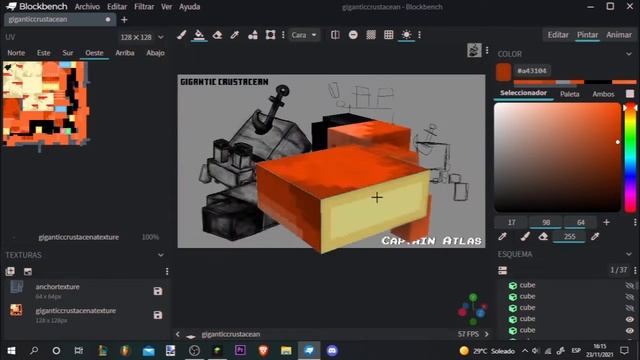Select the Eraser tool in the toolbar
The width and height of the screenshot is (640, 360).
click(217, 35)
